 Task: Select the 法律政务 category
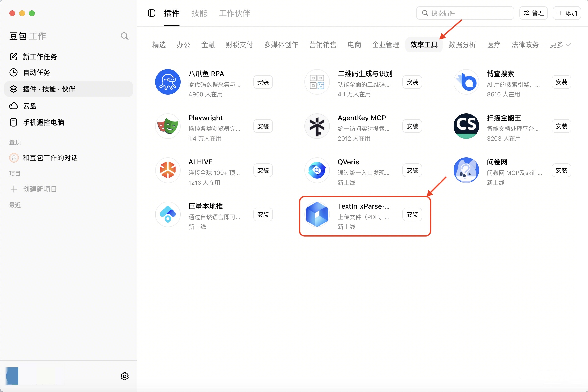525,45
